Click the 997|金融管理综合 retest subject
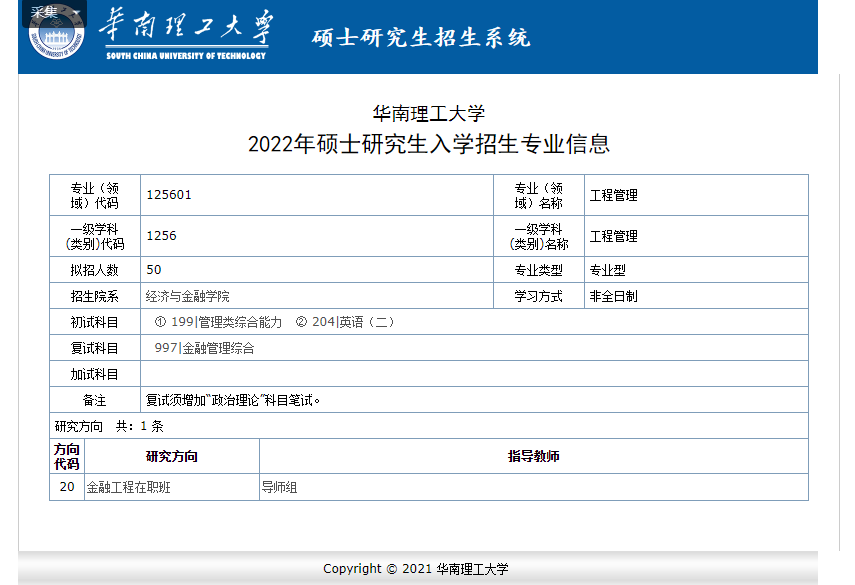The width and height of the screenshot is (855, 585). click(204, 348)
